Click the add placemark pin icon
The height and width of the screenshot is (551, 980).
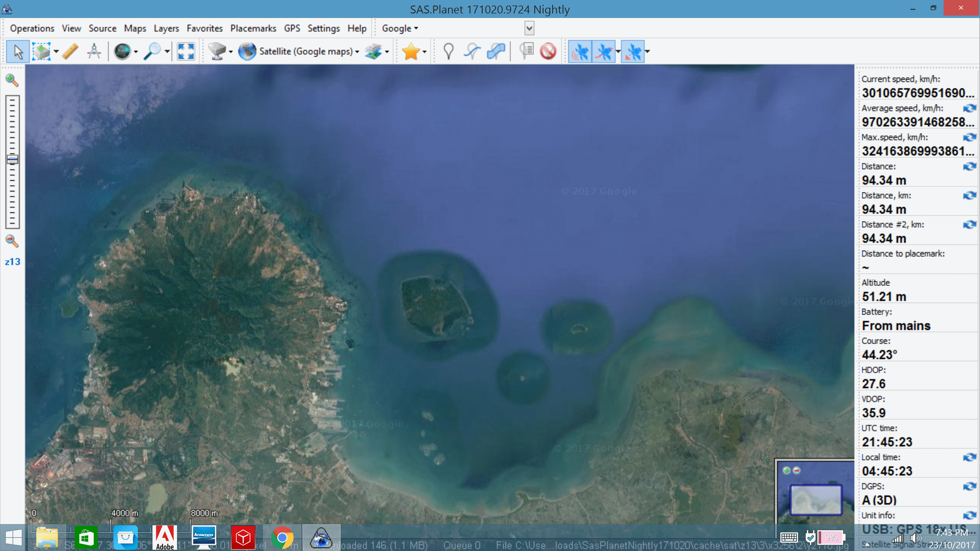[449, 51]
